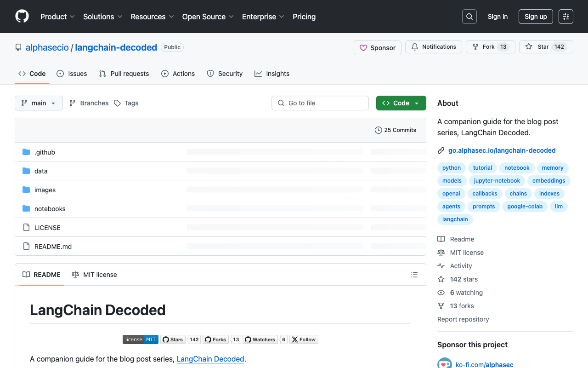Select the google-colab topic tag
Screen dimensions: 588x368
[x=525, y=207]
